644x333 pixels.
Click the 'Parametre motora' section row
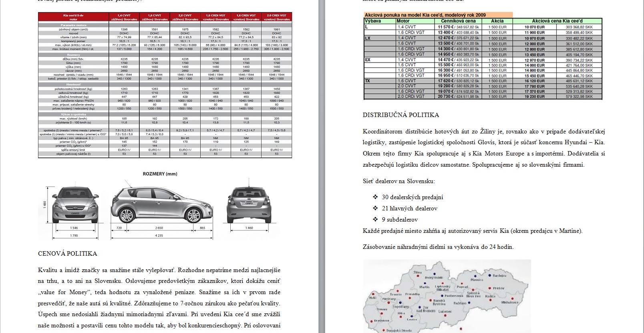pyautogui.click(x=73, y=25)
